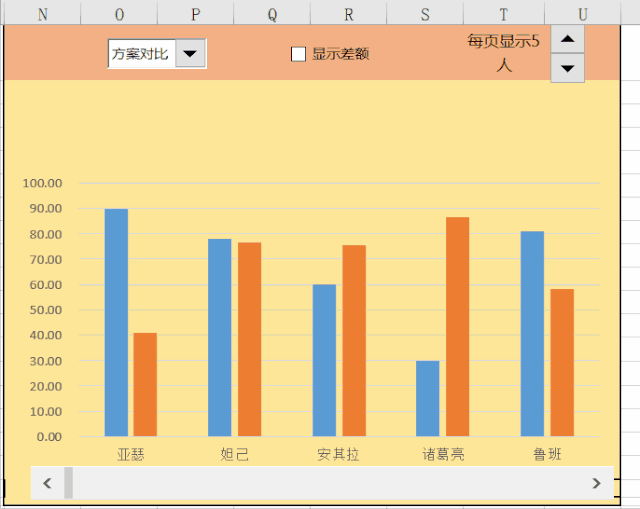Select column header S
Viewport: 640px width, 509px height.
[x=425, y=14]
